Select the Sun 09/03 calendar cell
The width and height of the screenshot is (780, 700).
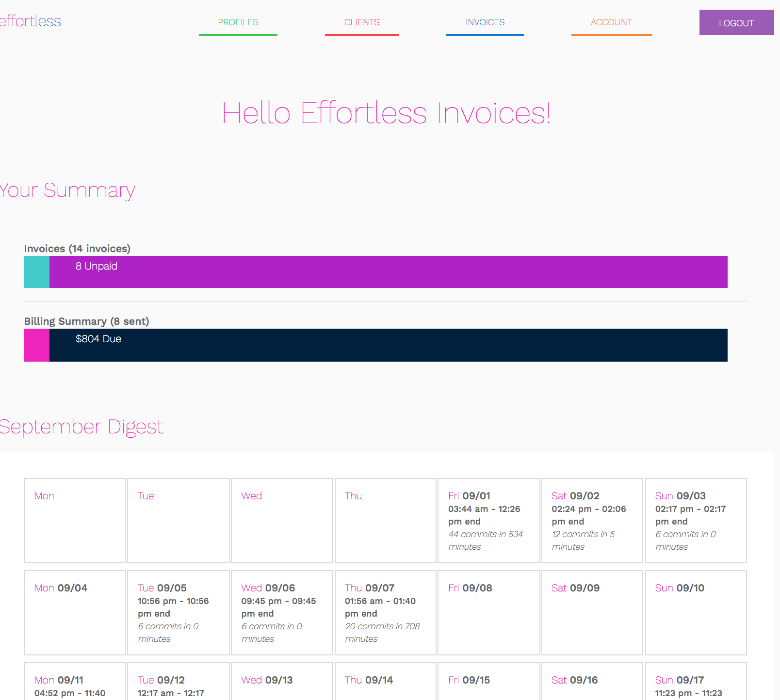click(695, 521)
